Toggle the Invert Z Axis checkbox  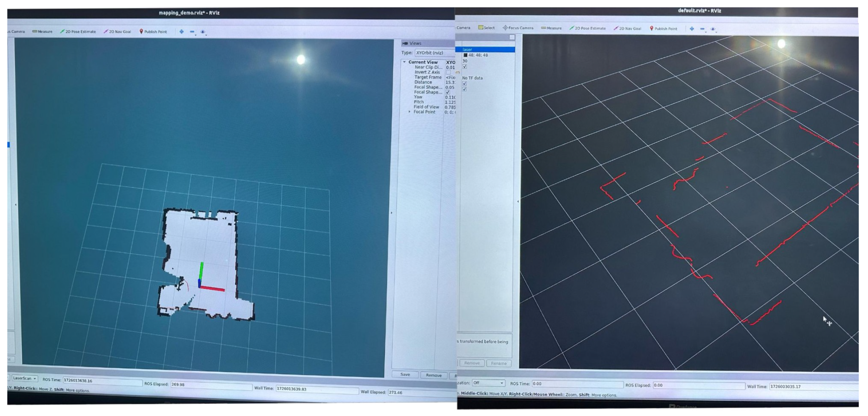click(448, 72)
